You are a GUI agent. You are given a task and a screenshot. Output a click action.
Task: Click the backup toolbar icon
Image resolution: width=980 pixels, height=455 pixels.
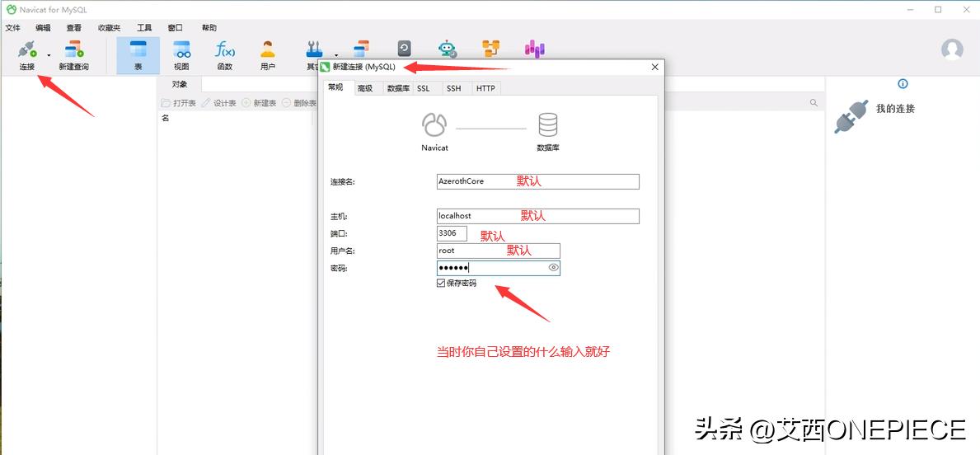(405, 49)
